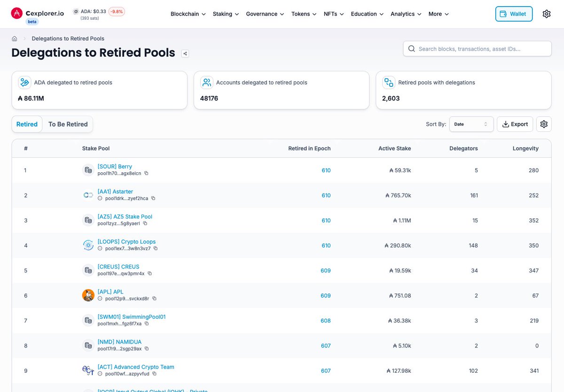The image size is (564, 392).
Task: Open table column settings gear
Action: pos(544,124)
